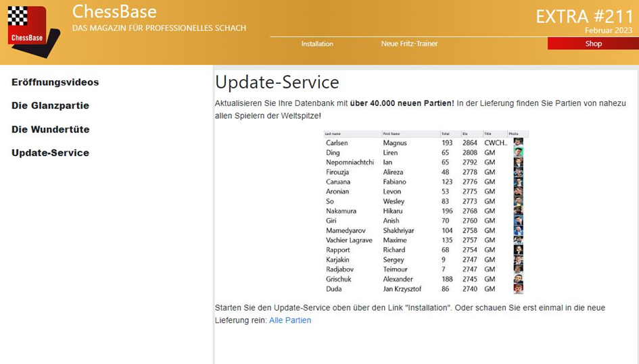Click Magnus Carlsen's photo thumbnail
The width and height of the screenshot is (639, 364).
point(518,142)
